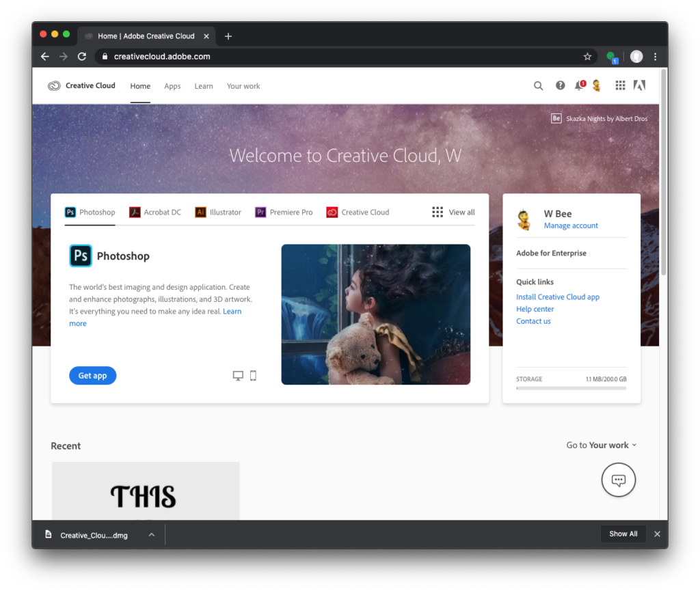
Task: Click the Adobe logo icon in header
Action: pos(639,85)
